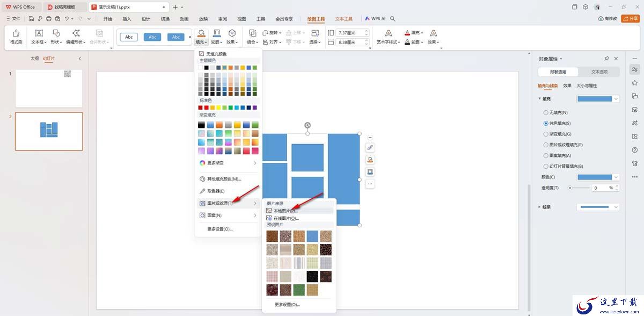
Task: Click the Select (选择) icon
Action: click(x=314, y=33)
